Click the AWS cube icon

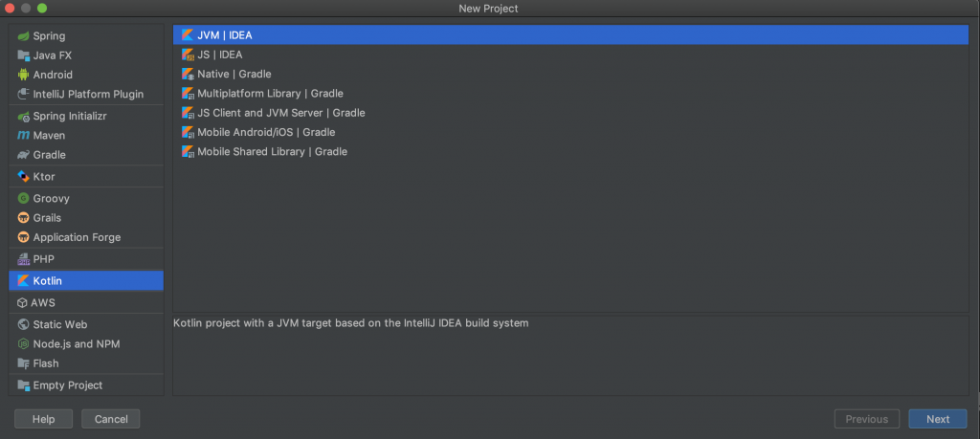(x=23, y=303)
